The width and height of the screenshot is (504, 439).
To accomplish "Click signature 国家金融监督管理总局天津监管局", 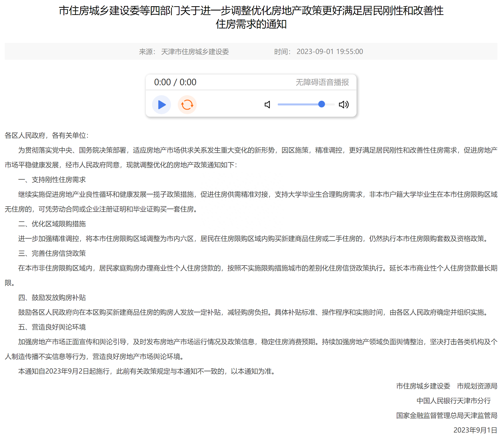I will click(x=446, y=416).
